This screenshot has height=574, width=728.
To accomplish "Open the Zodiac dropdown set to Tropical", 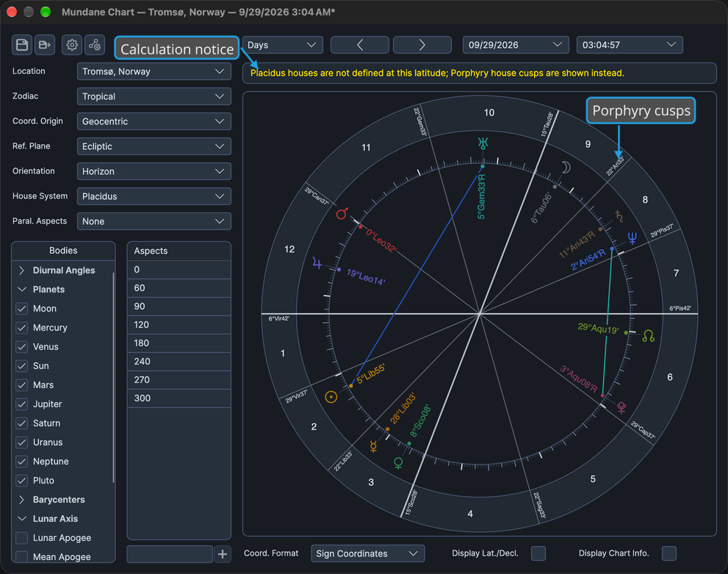I will (x=154, y=96).
